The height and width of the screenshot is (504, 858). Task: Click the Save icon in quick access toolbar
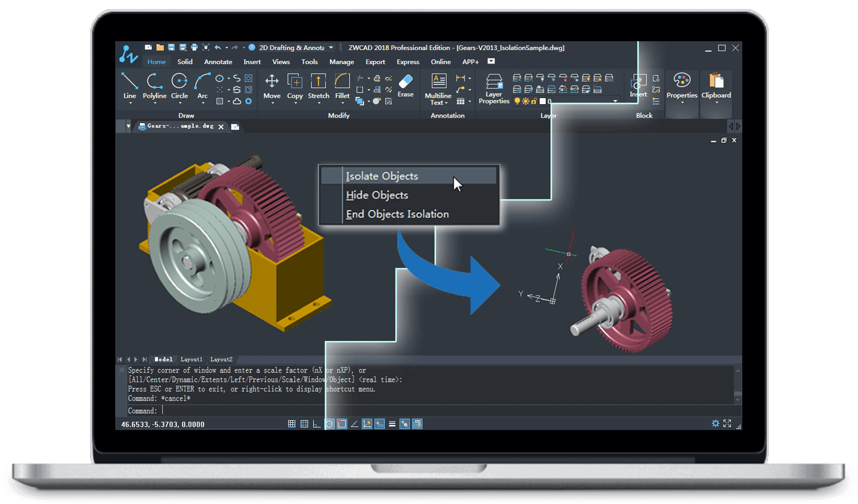point(171,48)
